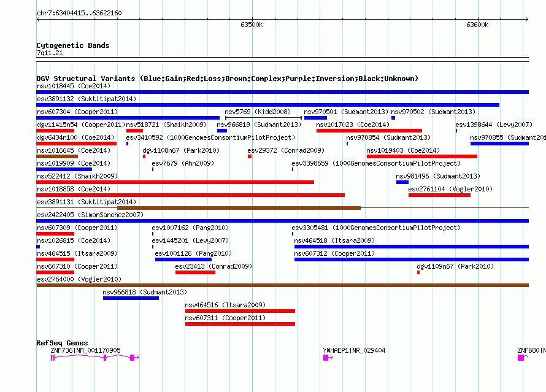Open esv2761104 (Vogler2010) variant bar
Viewport: 546px width, 392px height.
pyautogui.click(x=439, y=195)
